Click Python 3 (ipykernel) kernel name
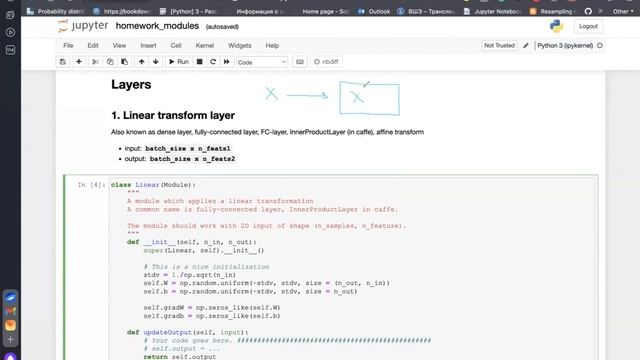The width and height of the screenshot is (640, 360). (x=565, y=45)
